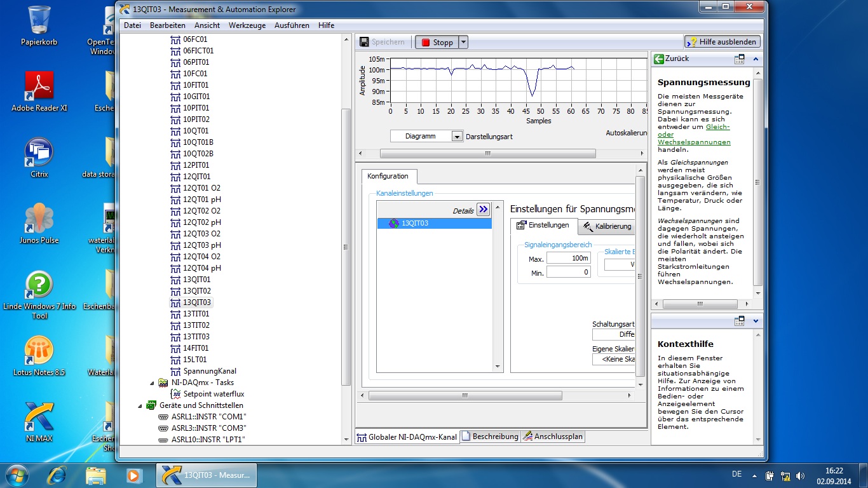
Task: Select the Linde Windows 7 Info Tool icon
Action: (x=39, y=295)
